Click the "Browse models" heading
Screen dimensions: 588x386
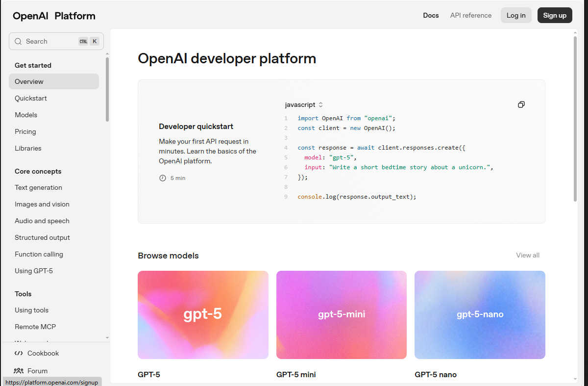[x=168, y=256]
